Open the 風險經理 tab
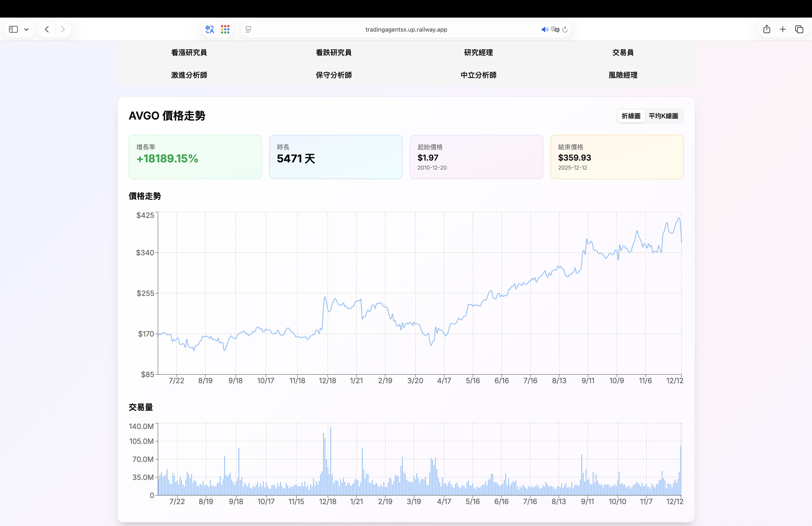 [623, 75]
